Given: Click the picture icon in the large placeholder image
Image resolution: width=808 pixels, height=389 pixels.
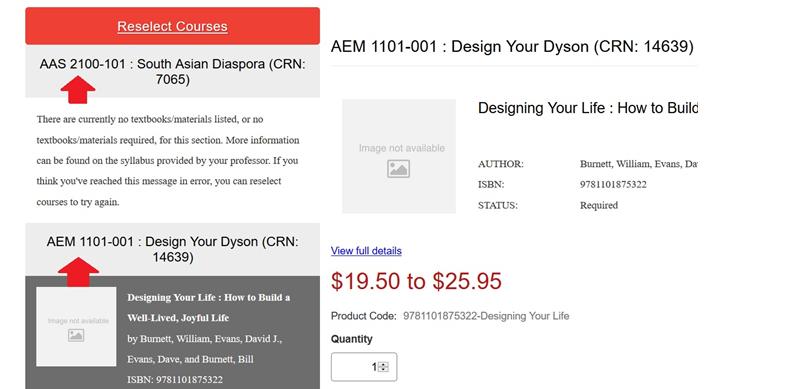Looking at the screenshot, I should point(398,169).
